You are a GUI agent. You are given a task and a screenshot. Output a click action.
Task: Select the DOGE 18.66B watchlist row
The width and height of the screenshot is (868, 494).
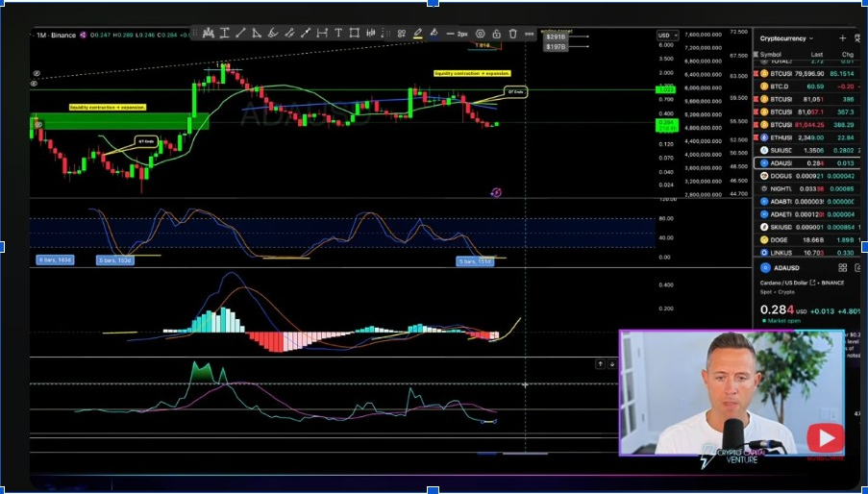click(x=808, y=240)
